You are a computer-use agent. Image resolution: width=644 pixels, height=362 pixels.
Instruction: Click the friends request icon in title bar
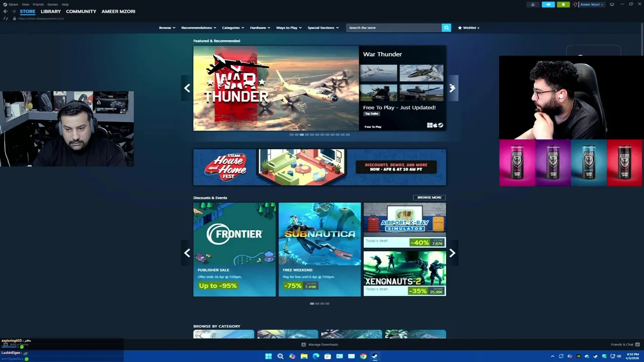click(533, 5)
